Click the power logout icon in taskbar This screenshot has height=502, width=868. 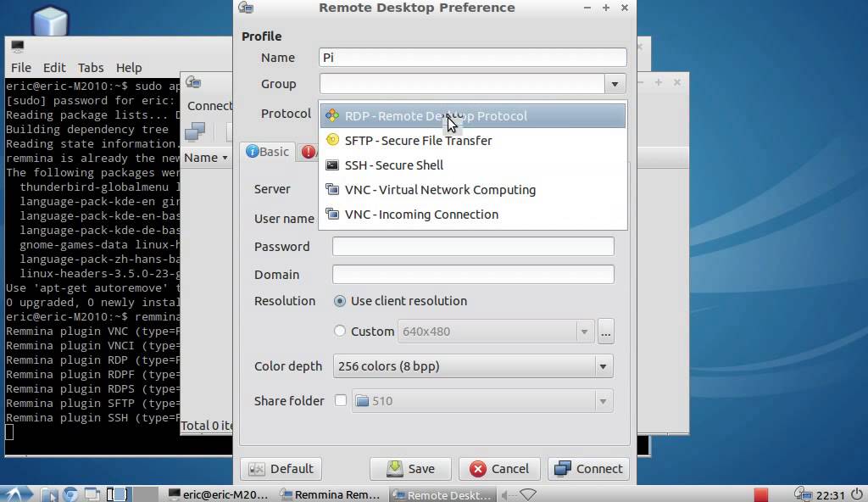(857, 494)
